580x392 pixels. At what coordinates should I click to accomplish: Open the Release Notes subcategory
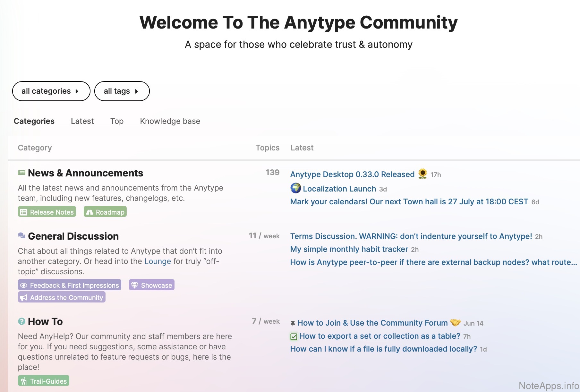pyautogui.click(x=47, y=212)
